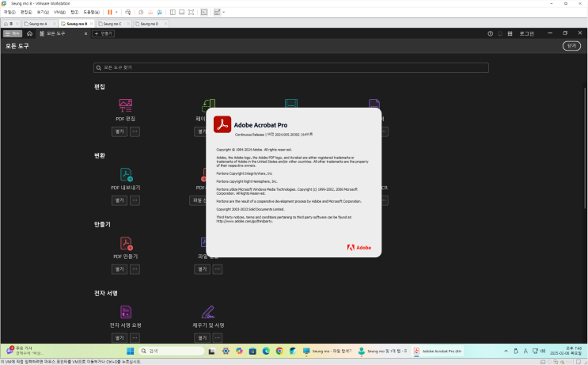Open more options for 전자 서명 요청
The image size is (588, 365).
pyautogui.click(x=135, y=337)
